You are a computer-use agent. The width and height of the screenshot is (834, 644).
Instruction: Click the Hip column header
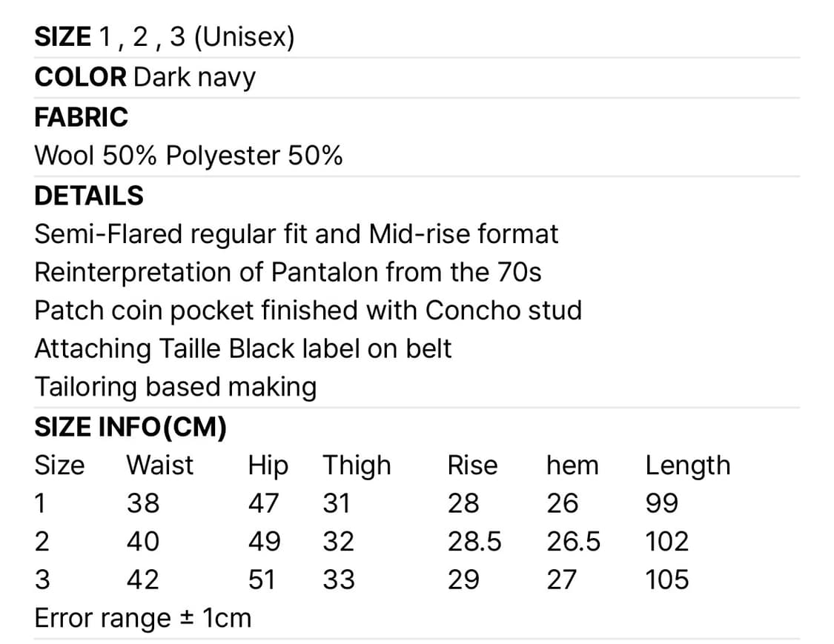point(268,465)
